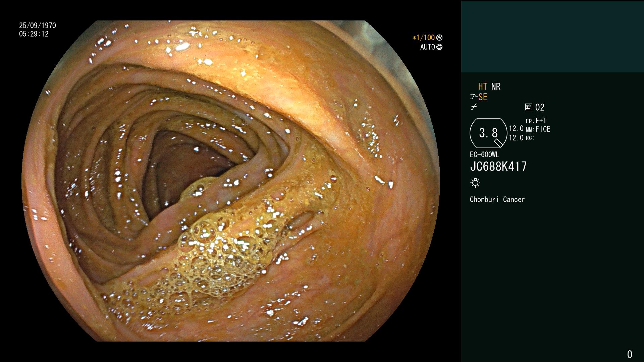Click the endoscopic image of the bowel lumen
This screenshot has height=362, width=644.
(x=231, y=181)
